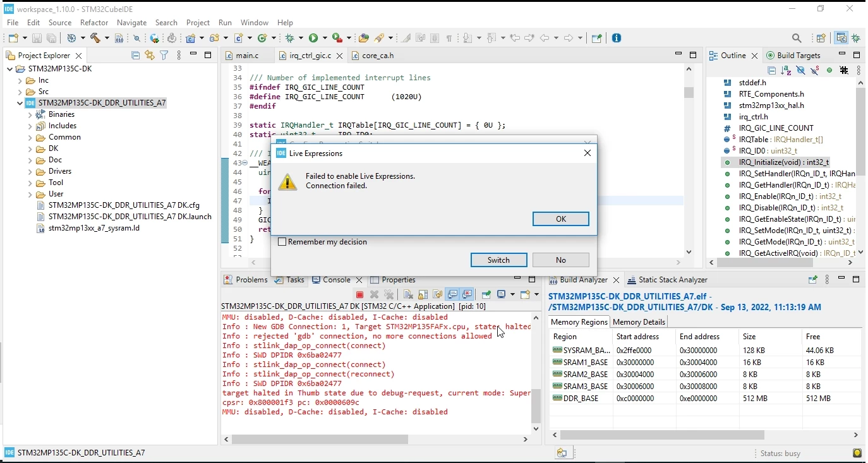Image resolution: width=868 pixels, height=463 pixels.
Task: Click Collapse All icon in Project Explorer
Action: point(135,55)
